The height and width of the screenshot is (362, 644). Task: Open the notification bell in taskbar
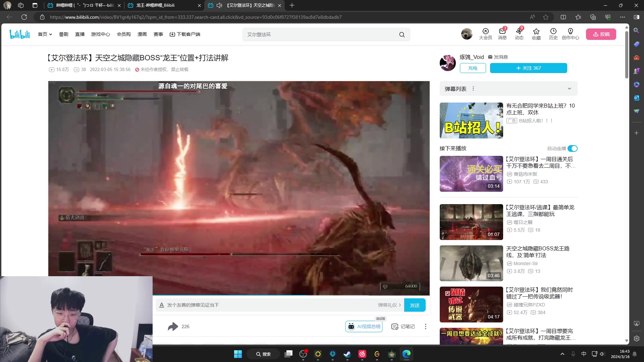point(635,354)
